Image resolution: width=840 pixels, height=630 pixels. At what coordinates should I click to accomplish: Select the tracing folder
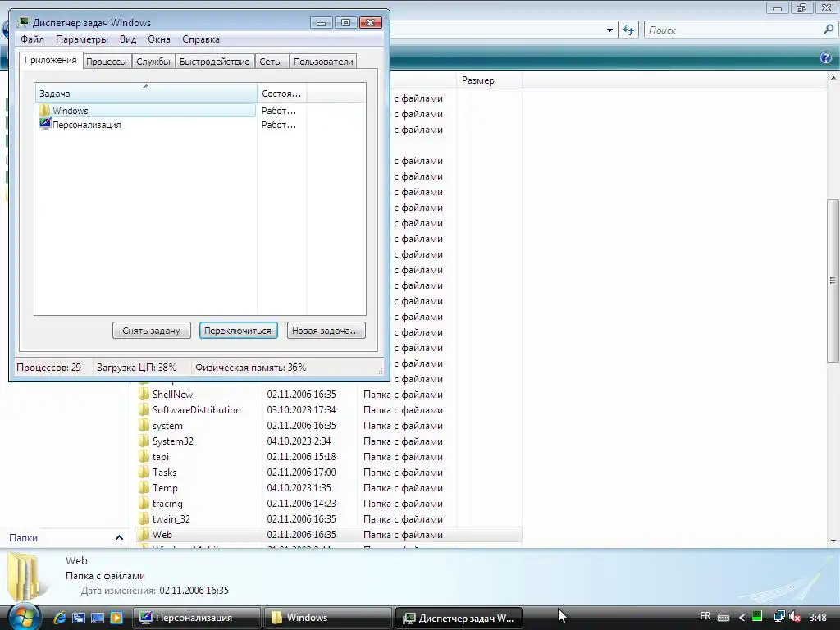[167, 503]
